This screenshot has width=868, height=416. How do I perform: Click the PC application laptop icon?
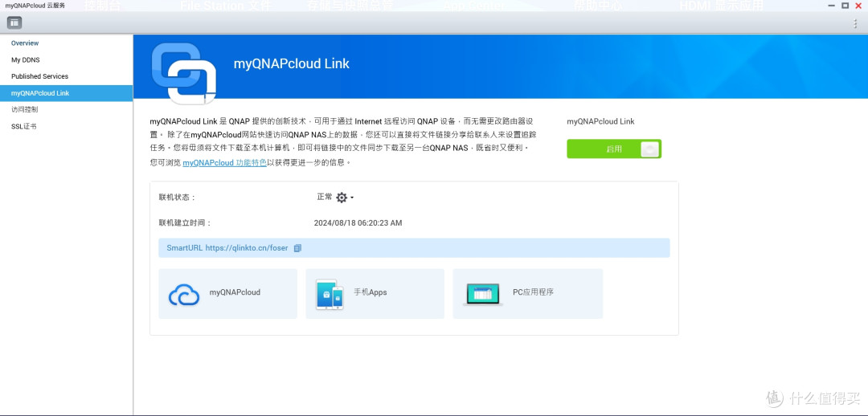[x=483, y=294]
